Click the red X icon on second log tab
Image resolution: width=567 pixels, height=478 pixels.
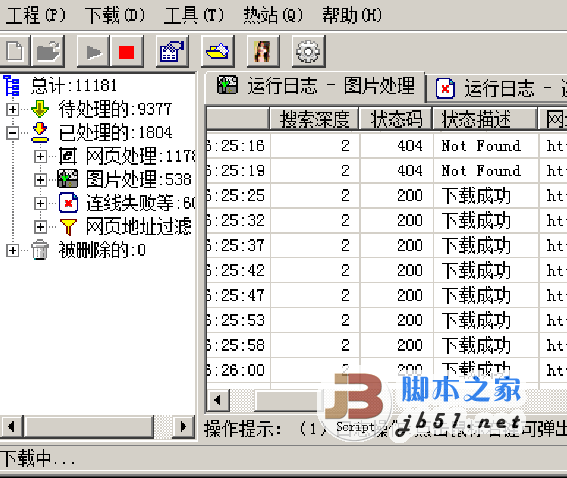coord(445,88)
